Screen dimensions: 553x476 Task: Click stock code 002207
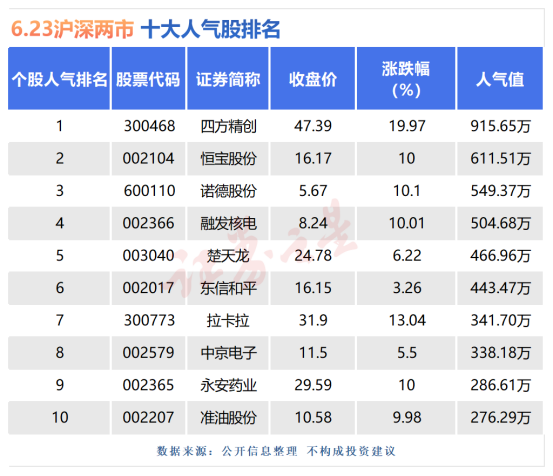tap(148, 417)
